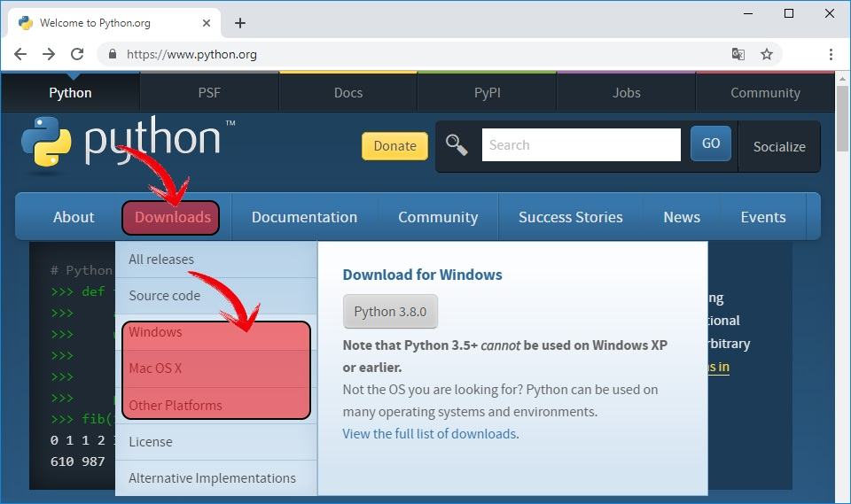Select the Welcome to Python.org tab

(x=114, y=23)
